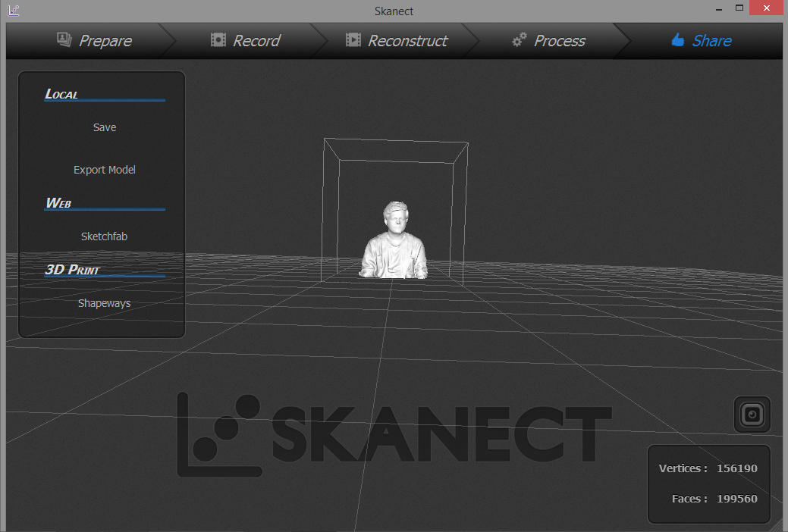Screen dimensions: 788x532
Task: Click the scanned bust 3D model
Action: click(x=394, y=240)
